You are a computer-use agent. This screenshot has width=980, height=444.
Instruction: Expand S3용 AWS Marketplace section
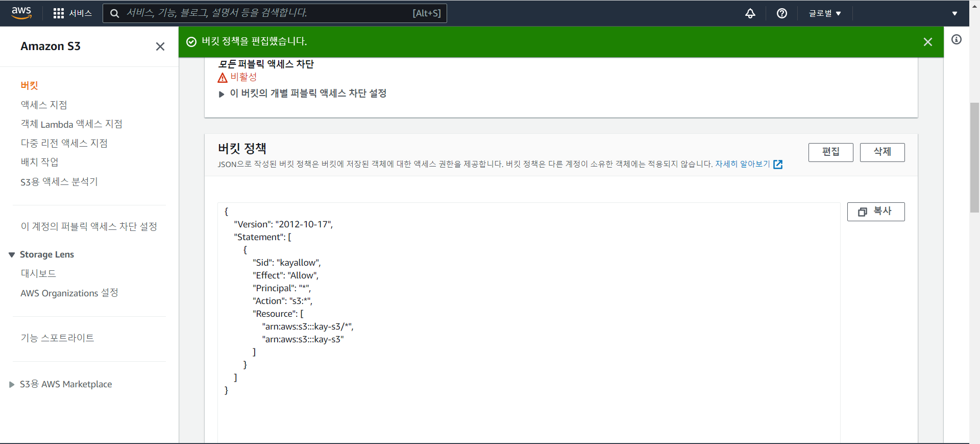(12, 384)
